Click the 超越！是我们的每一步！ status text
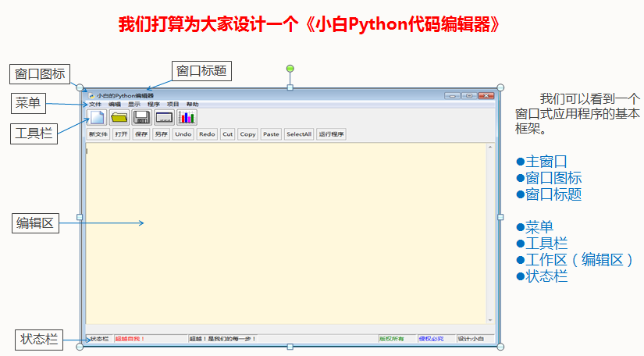The height and width of the screenshot is (356, 644). [x=222, y=339]
